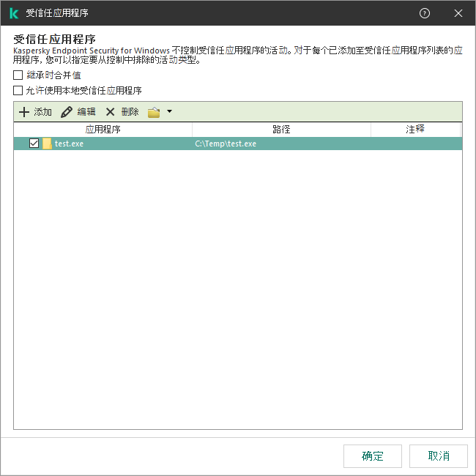476x476 pixels.
Task: Sort by the 应用程序 column header
Action: [103, 130]
